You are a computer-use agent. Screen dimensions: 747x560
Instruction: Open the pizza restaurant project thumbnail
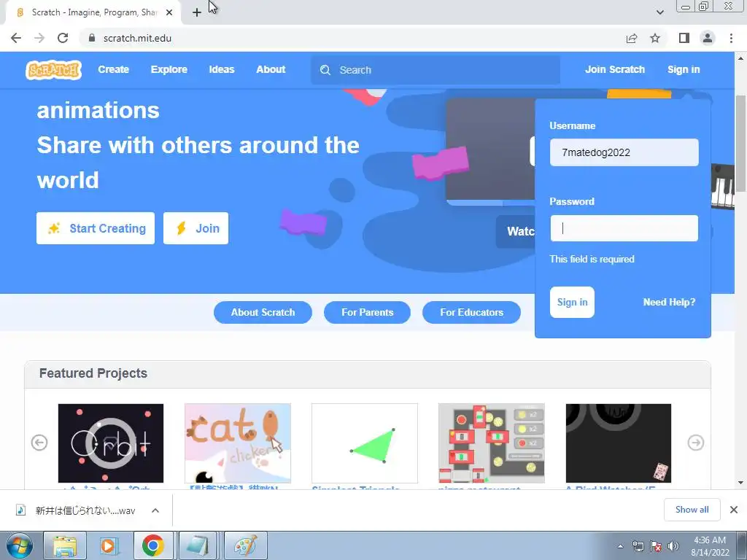click(x=492, y=443)
